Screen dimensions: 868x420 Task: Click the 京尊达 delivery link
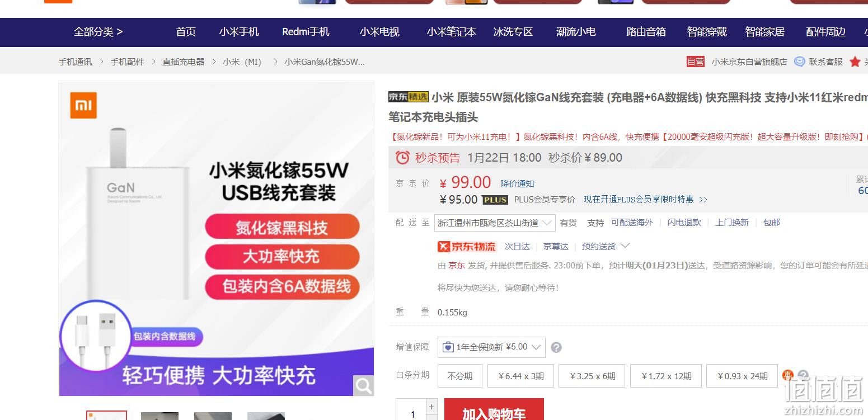click(x=556, y=247)
